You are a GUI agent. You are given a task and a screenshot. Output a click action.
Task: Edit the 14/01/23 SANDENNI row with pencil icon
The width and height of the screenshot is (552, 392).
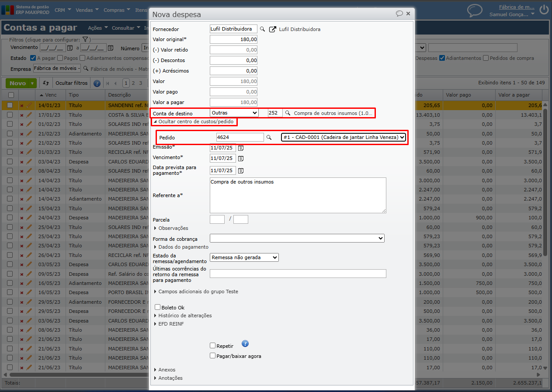29,105
